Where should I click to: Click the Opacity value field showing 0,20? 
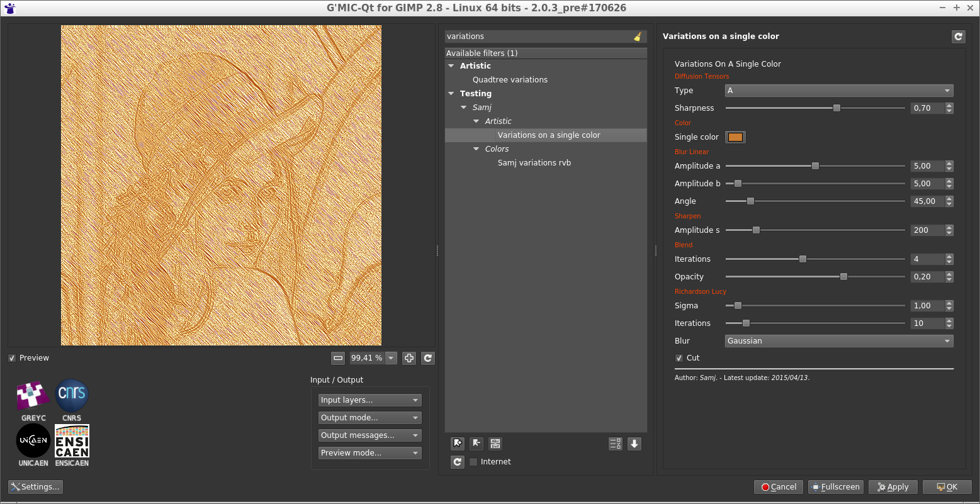pyautogui.click(x=928, y=277)
